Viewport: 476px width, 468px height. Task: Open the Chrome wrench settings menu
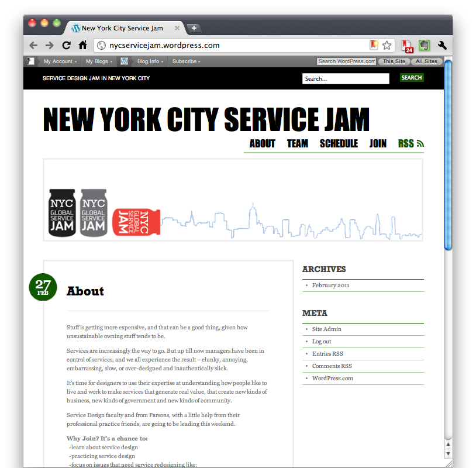443,45
